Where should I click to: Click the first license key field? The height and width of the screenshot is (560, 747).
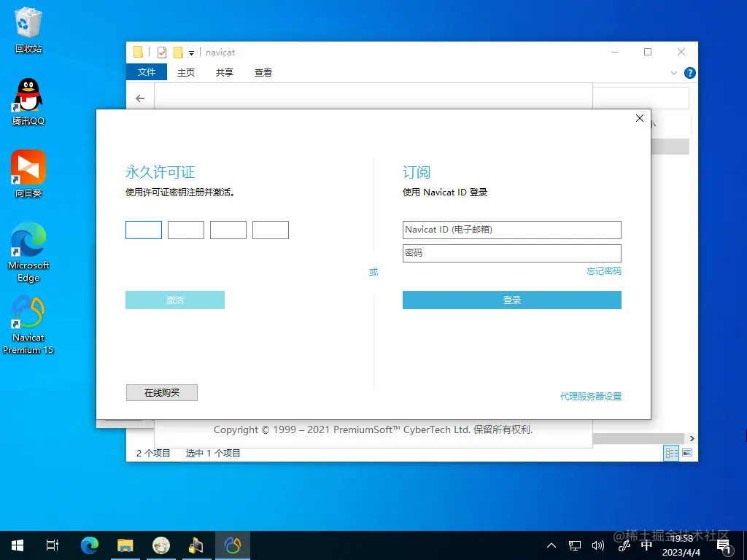pyautogui.click(x=144, y=230)
